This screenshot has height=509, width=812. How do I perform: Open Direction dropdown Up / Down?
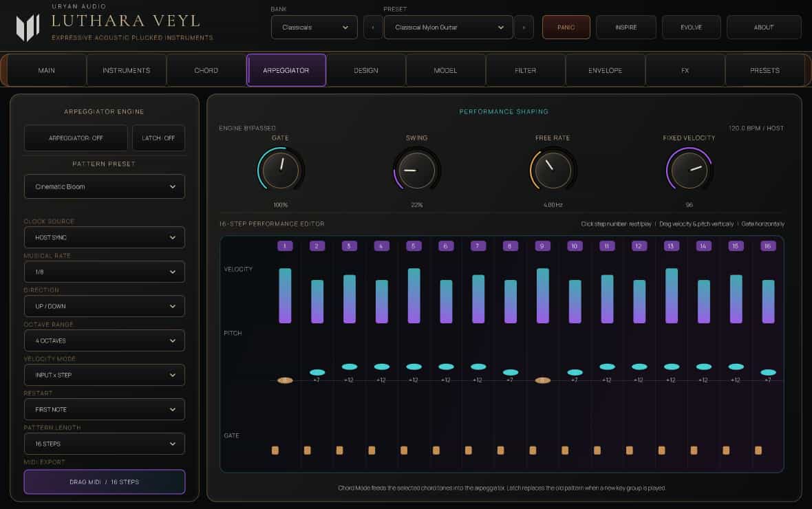click(104, 306)
